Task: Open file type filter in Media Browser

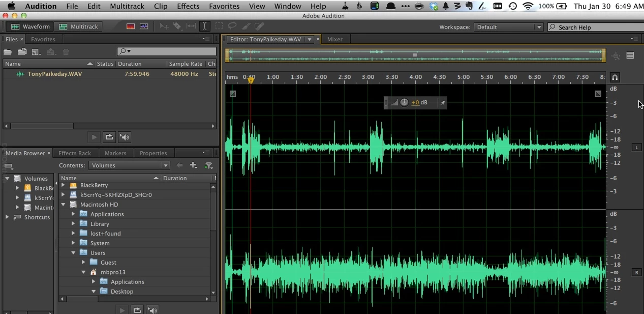Action: click(x=208, y=165)
